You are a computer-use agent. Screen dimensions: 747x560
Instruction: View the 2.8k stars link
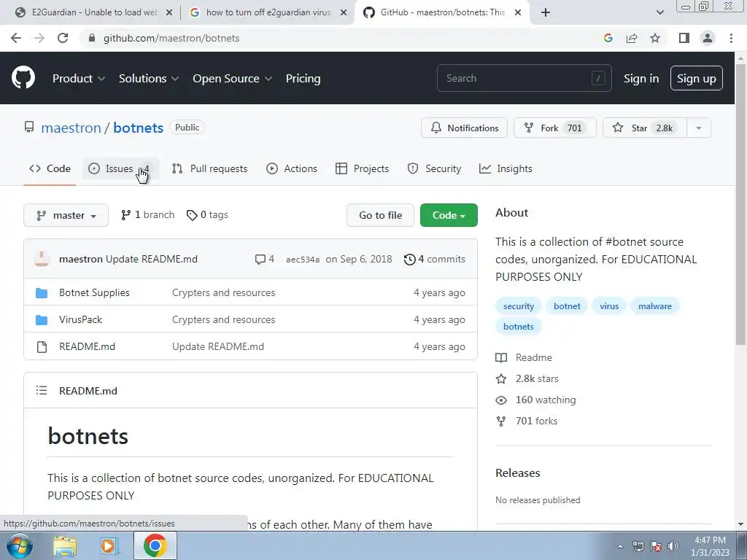coord(527,378)
